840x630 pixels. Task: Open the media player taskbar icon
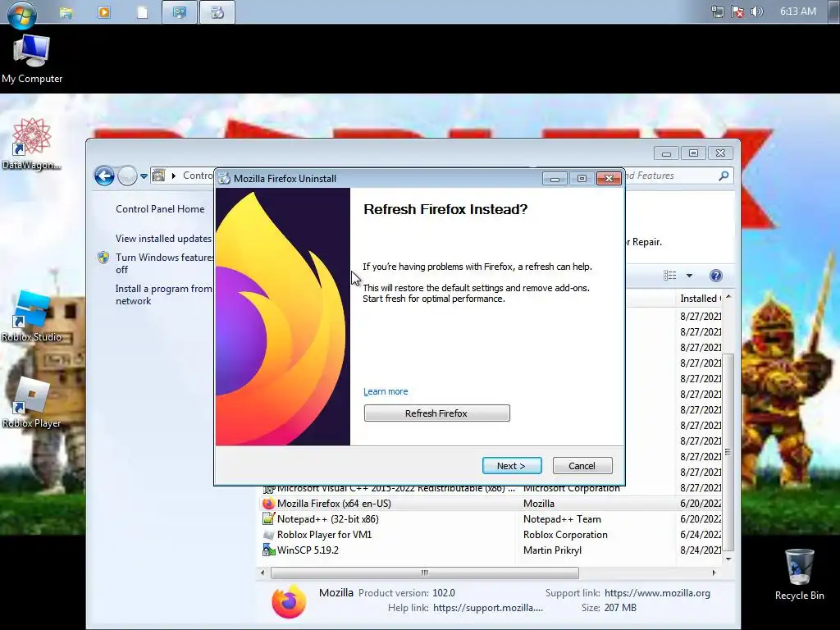coord(104,12)
